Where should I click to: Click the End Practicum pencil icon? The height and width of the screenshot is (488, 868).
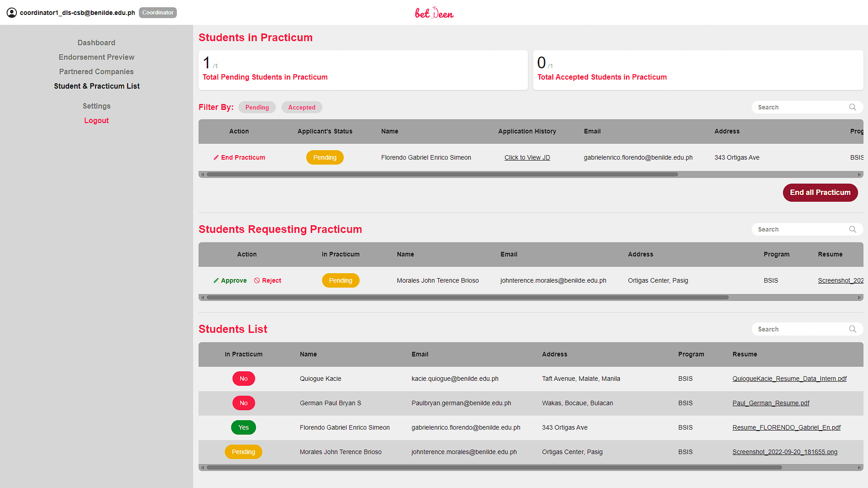(x=216, y=158)
